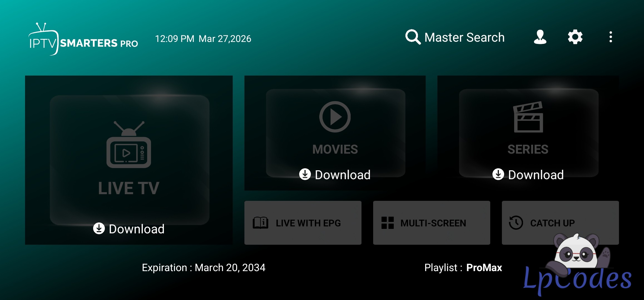644x300 pixels.
Task: Open the Live With EPG tile
Action: (303, 223)
